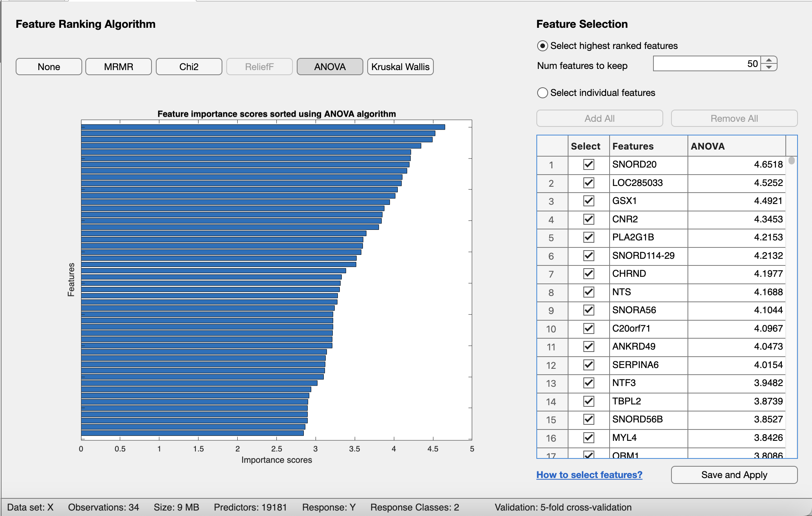812x516 pixels.
Task: Uncheck MYL4 in features table
Action: tap(588, 438)
